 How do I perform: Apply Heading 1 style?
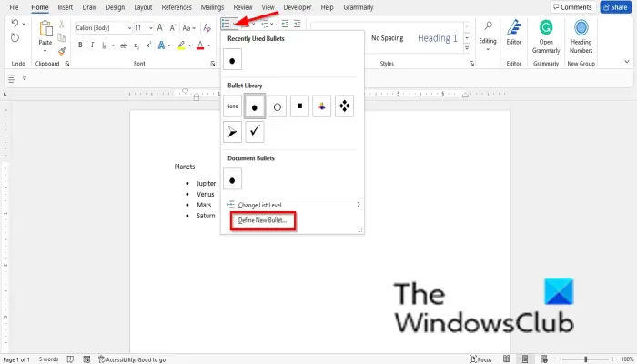[x=438, y=38]
